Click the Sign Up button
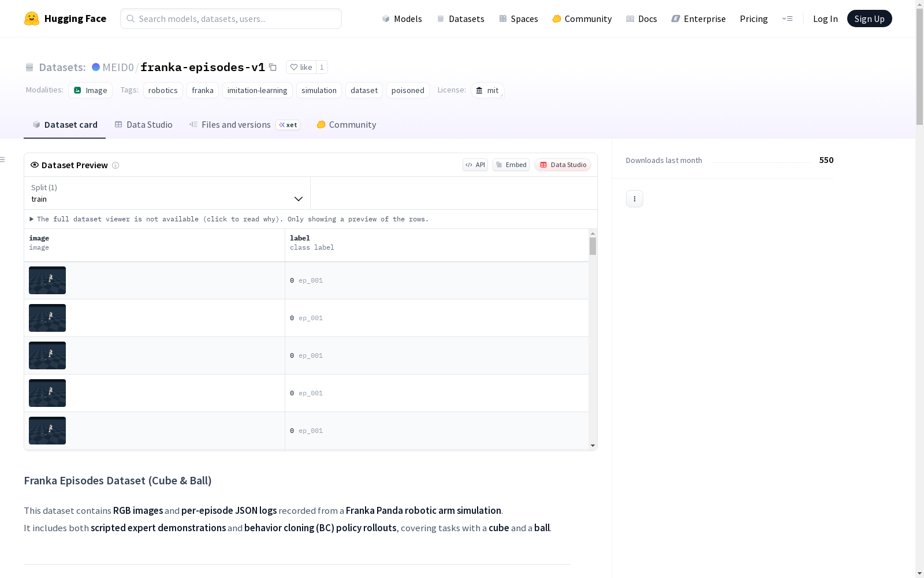Screen dimensions: 924x578 [869, 18]
